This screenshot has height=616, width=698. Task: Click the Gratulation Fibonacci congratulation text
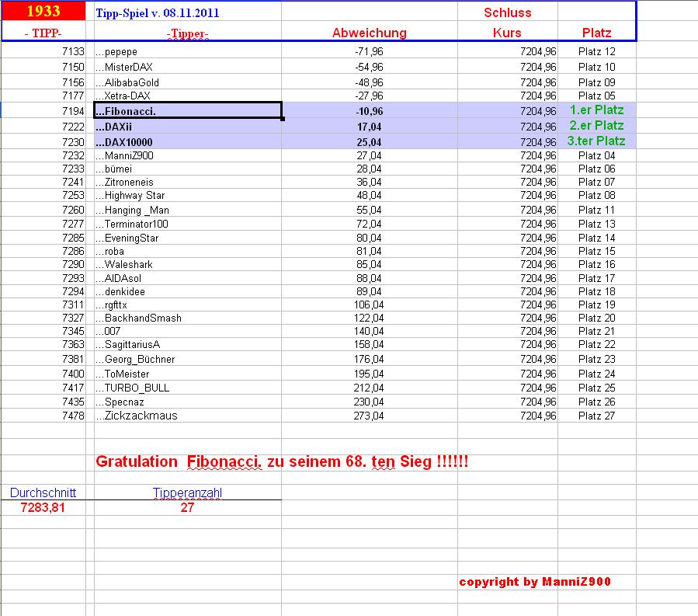coord(282,461)
